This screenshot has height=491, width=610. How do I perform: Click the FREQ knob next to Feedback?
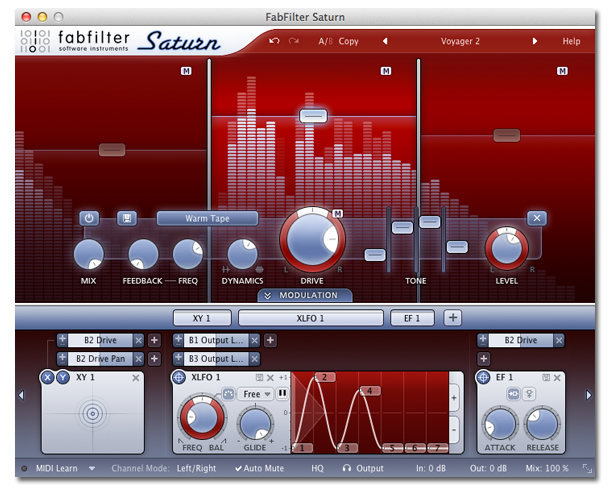(188, 254)
